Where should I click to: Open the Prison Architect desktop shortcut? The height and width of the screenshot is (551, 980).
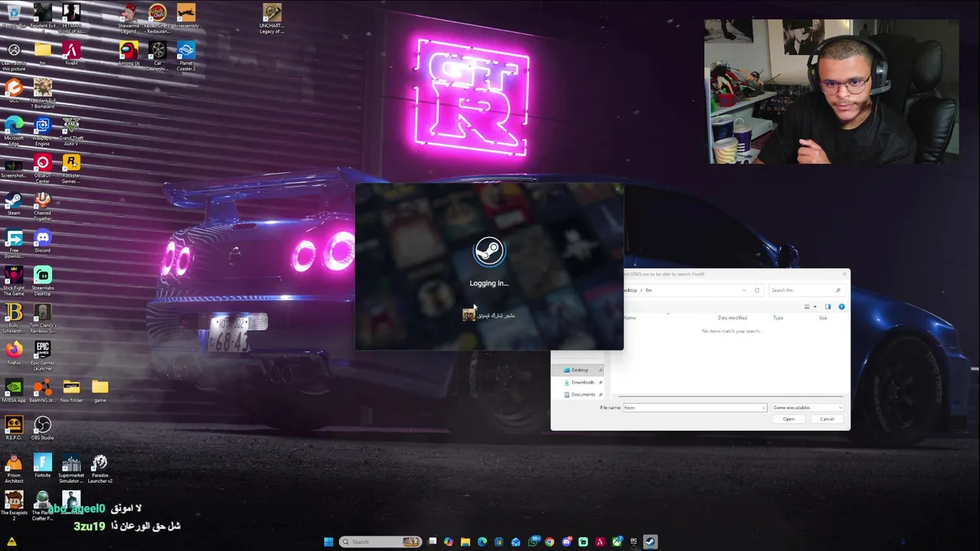click(x=14, y=468)
